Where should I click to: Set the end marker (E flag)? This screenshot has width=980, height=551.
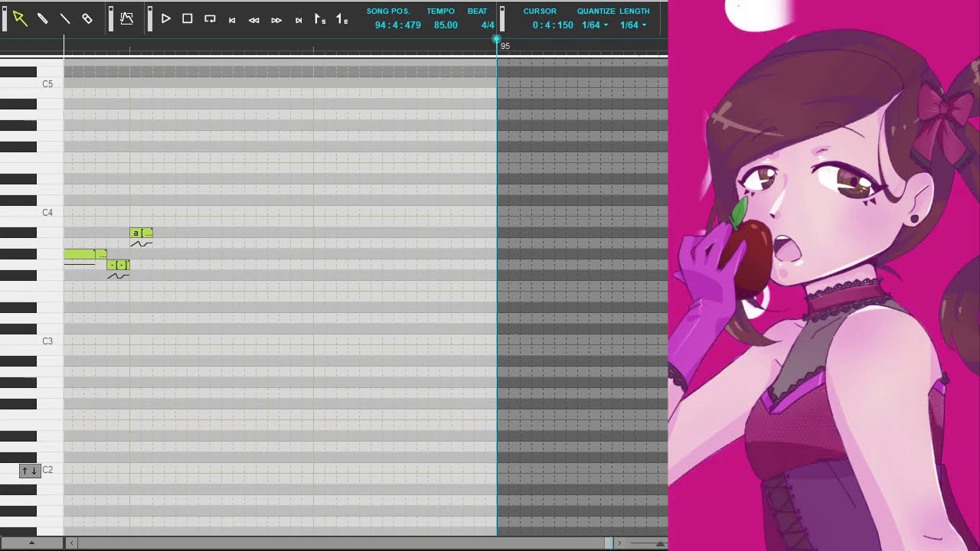click(x=342, y=18)
